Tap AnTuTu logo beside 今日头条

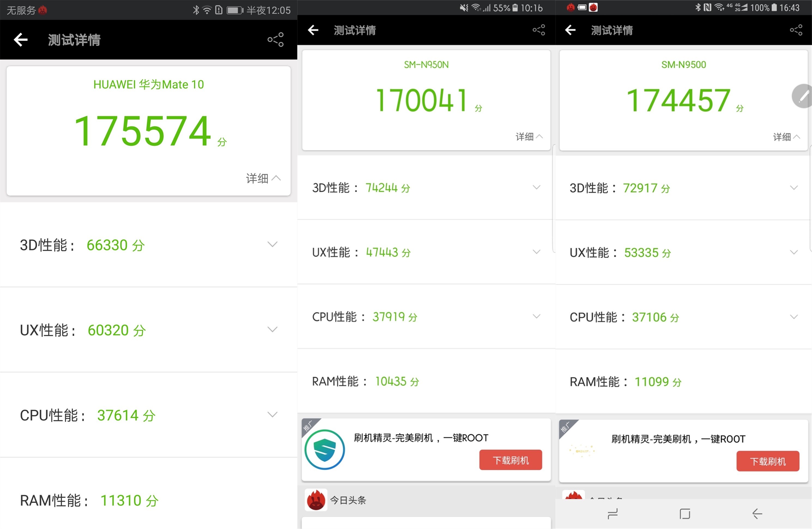[316, 500]
